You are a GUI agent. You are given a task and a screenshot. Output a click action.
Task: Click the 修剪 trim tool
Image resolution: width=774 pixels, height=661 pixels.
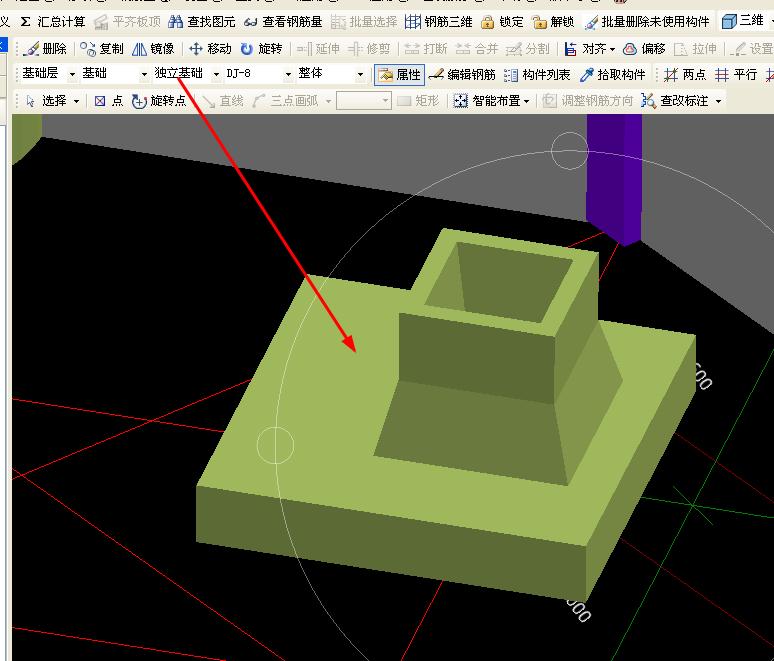click(x=369, y=48)
